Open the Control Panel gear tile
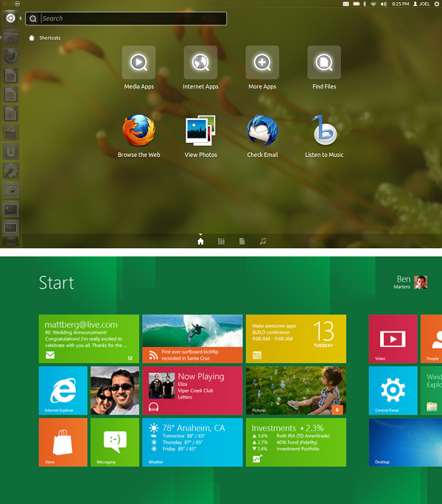 click(x=393, y=391)
